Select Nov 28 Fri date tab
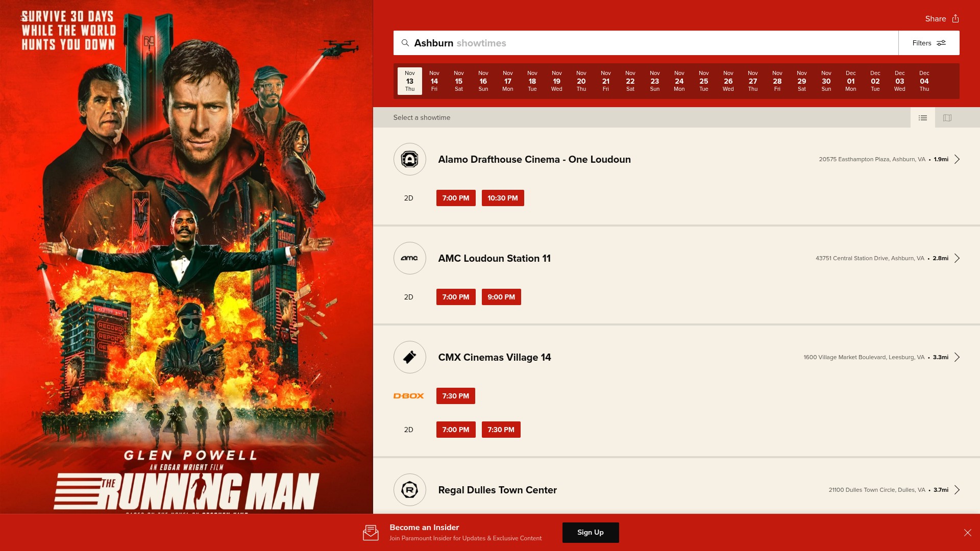Image resolution: width=980 pixels, height=551 pixels. (x=777, y=81)
